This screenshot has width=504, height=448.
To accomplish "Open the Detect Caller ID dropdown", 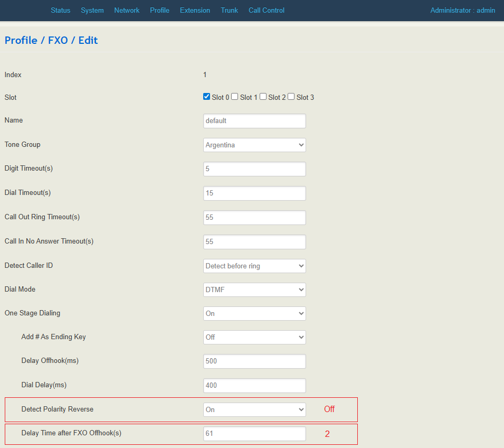I will click(x=254, y=266).
